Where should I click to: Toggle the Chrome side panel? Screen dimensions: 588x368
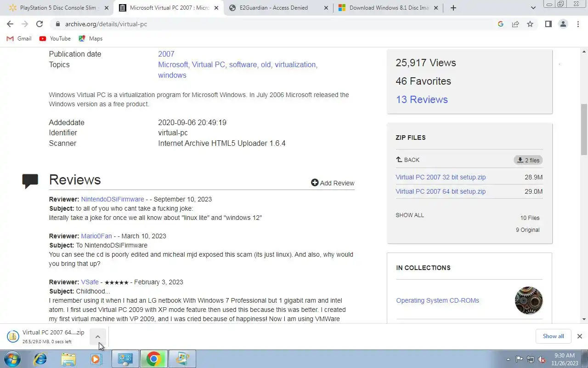point(548,24)
